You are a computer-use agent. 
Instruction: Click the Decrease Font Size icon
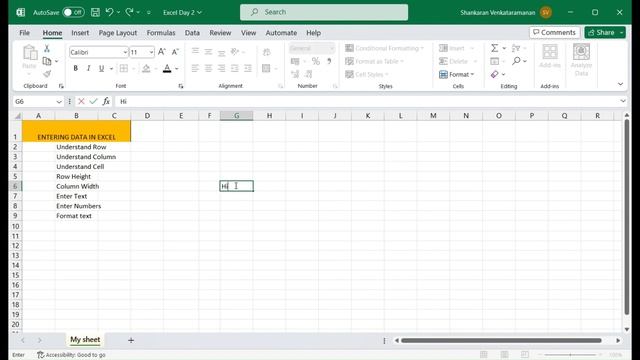175,52
